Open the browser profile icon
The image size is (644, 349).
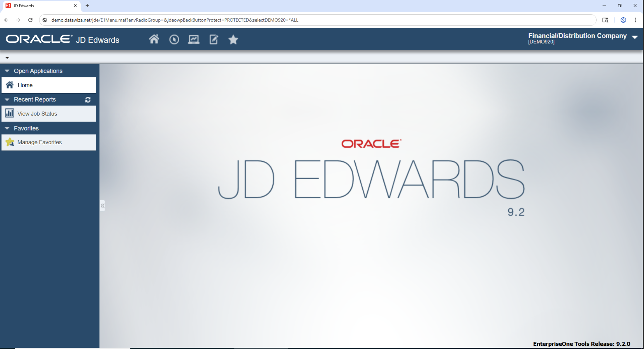click(623, 20)
